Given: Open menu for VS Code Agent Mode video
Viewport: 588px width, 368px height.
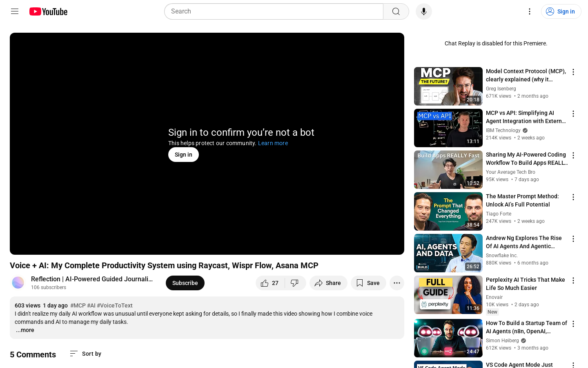Looking at the screenshot, I should [573, 364].
